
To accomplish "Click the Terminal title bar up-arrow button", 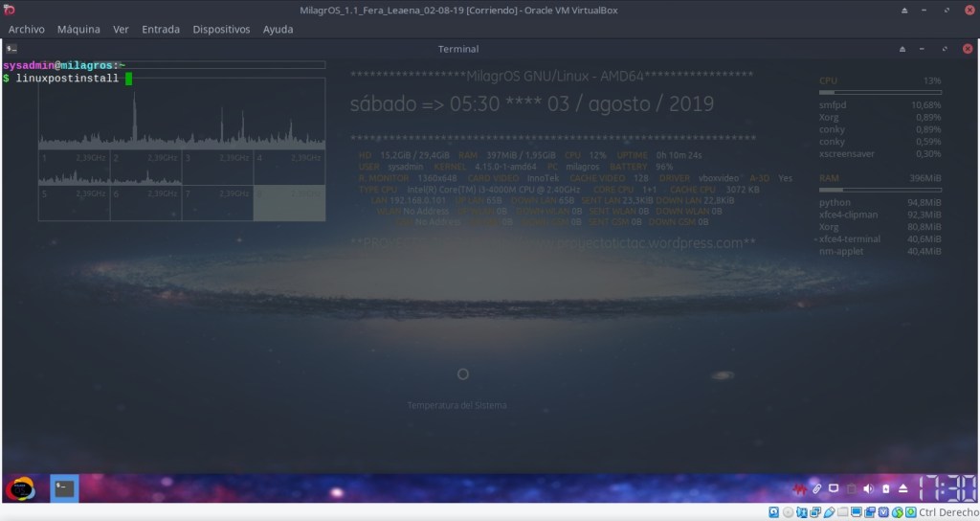I will 902,49.
